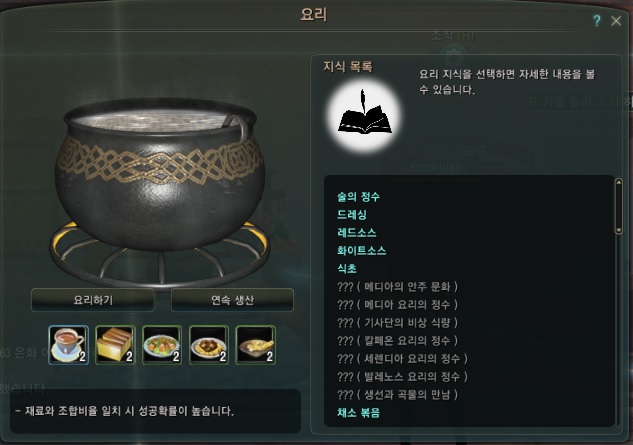Select the layered sponge cake ingredient slot
This screenshot has height=445, width=633.
coord(115,345)
